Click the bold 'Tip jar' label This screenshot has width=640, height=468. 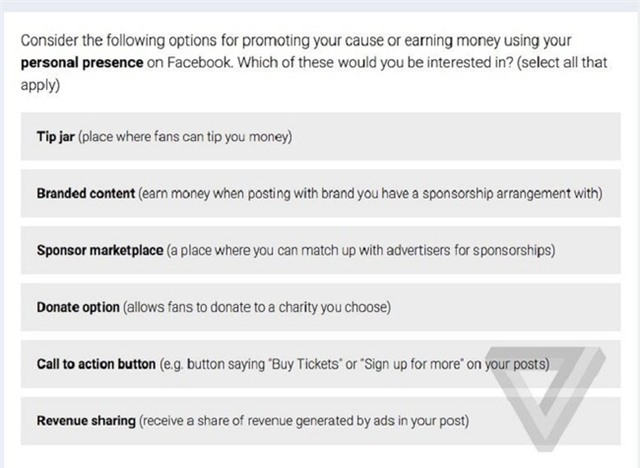click(x=55, y=136)
